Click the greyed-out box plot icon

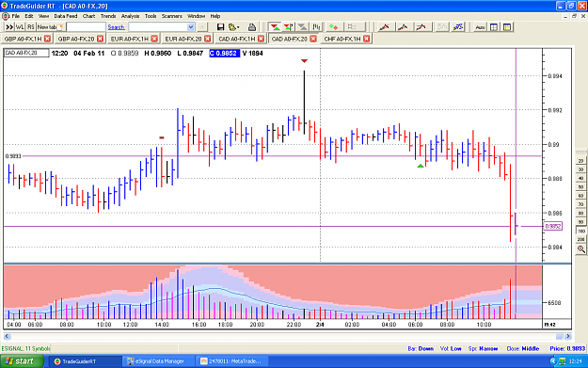tap(352, 27)
